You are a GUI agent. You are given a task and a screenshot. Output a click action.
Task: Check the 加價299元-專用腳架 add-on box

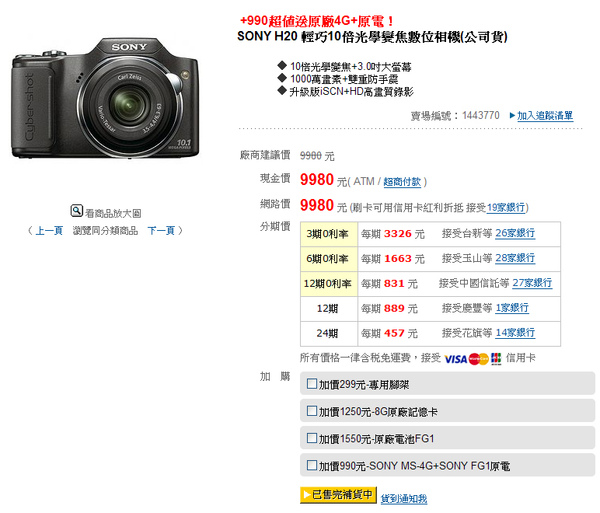(x=312, y=383)
